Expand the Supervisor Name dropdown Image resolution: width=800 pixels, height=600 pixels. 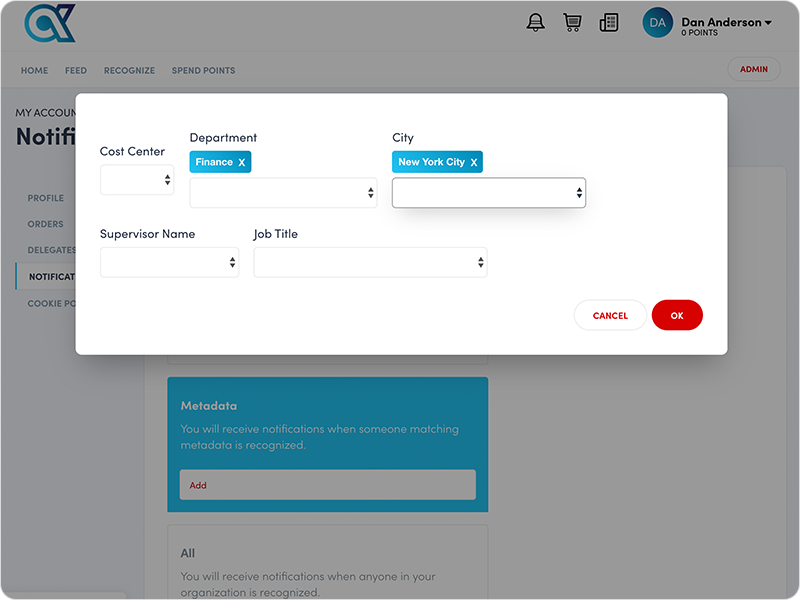tap(169, 262)
